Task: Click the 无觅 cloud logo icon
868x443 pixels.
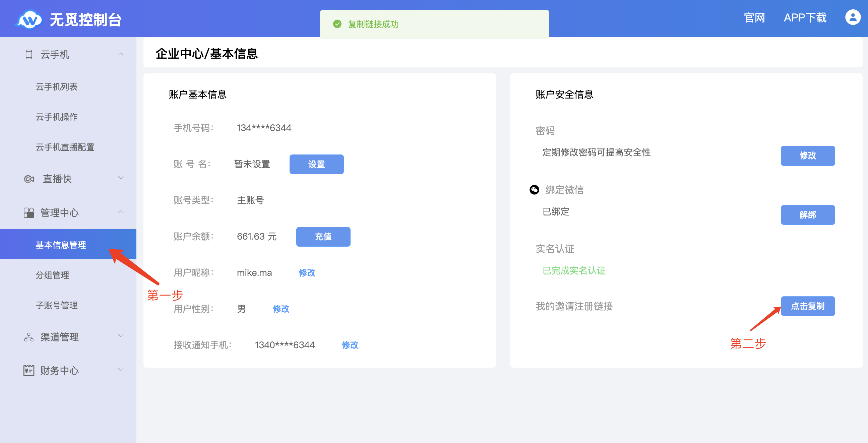Action: pos(29,19)
